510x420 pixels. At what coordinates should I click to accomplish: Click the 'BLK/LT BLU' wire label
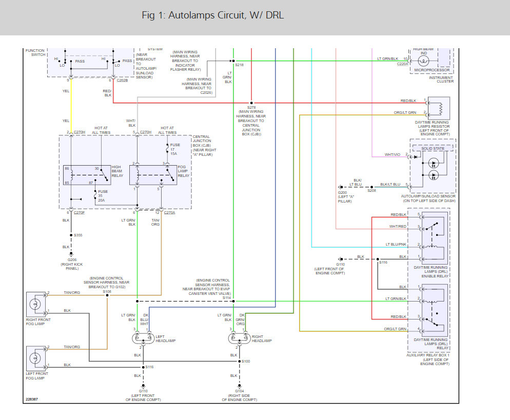tap(390, 184)
